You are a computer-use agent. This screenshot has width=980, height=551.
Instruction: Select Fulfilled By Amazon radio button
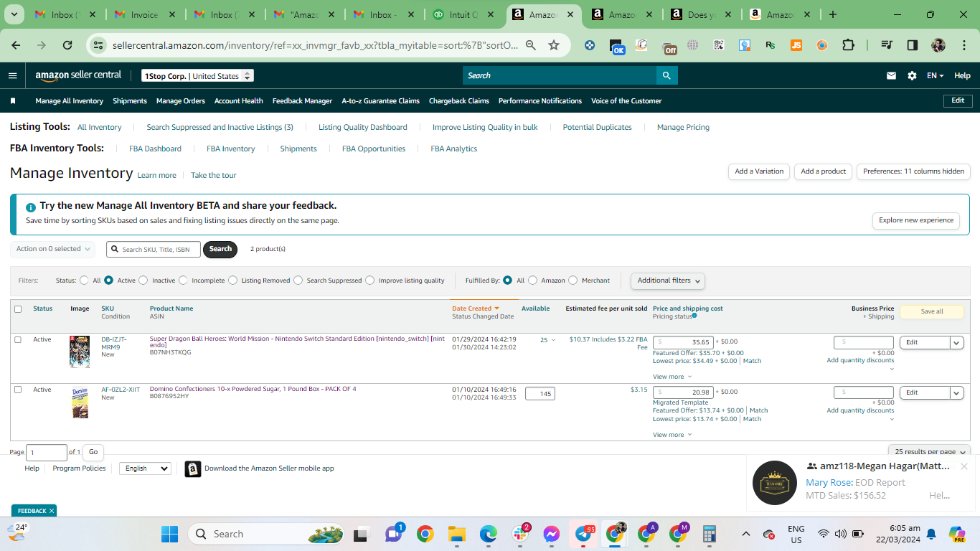click(x=533, y=281)
